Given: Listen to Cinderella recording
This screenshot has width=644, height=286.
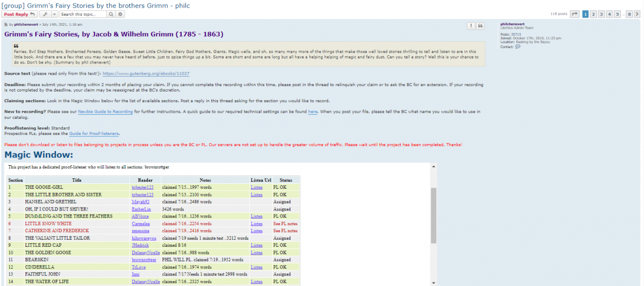Looking at the screenshot, I should click(257, 267).
